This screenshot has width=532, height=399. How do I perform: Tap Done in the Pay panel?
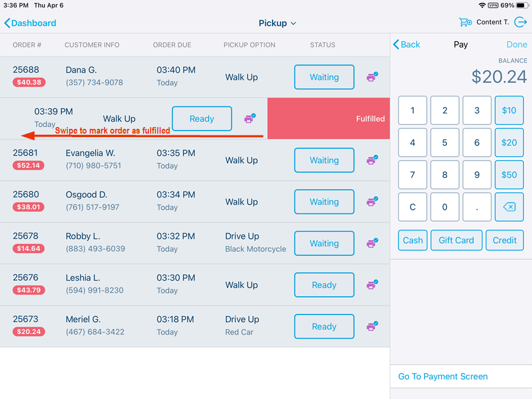(517, 44)
